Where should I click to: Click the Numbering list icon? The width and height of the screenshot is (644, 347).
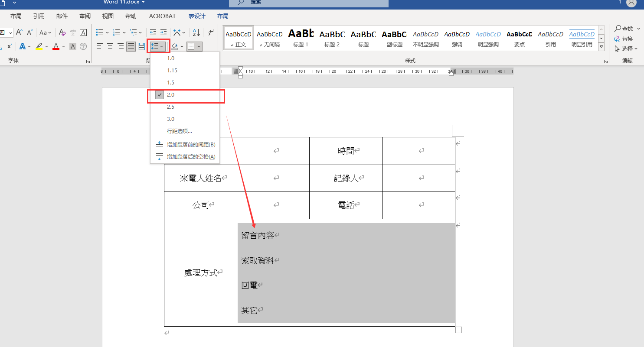click(x=116, y=32)
